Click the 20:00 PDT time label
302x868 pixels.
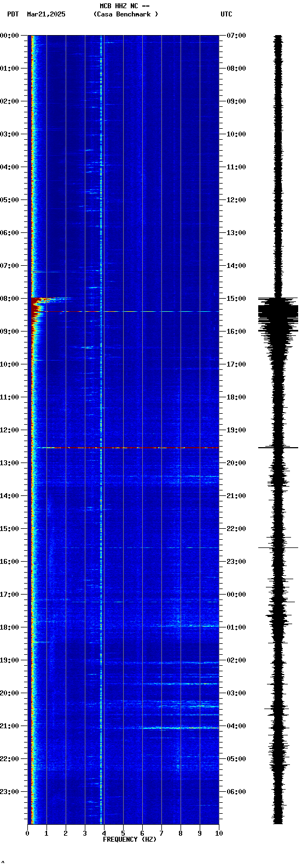9,693
